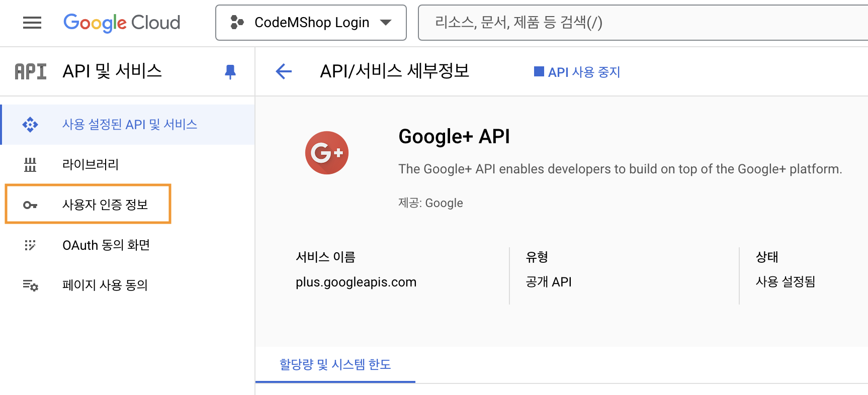The width and height of the screenshot is (868, 395).
Task: Go back with the left arrow
Action: pos(284,72)
